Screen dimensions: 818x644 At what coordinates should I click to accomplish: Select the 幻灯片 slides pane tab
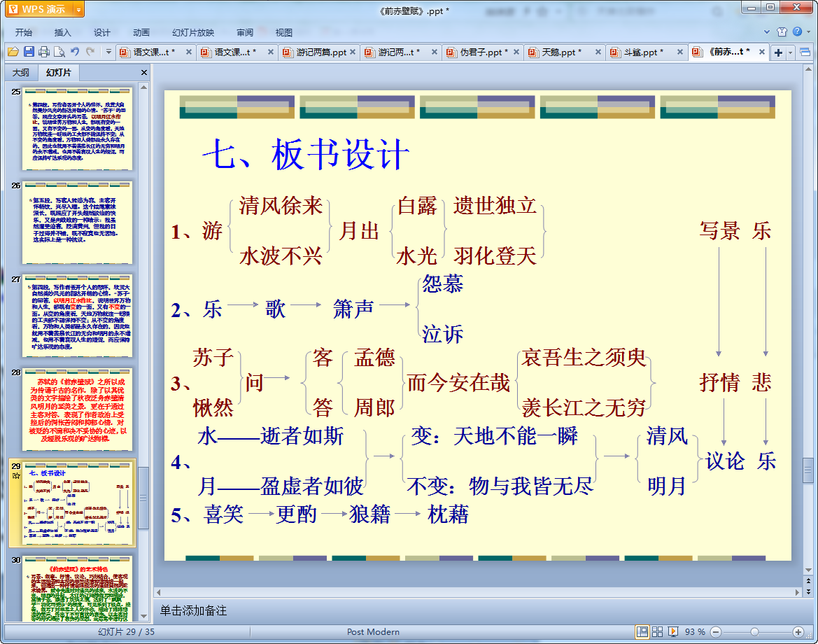(x=59, y=73)
